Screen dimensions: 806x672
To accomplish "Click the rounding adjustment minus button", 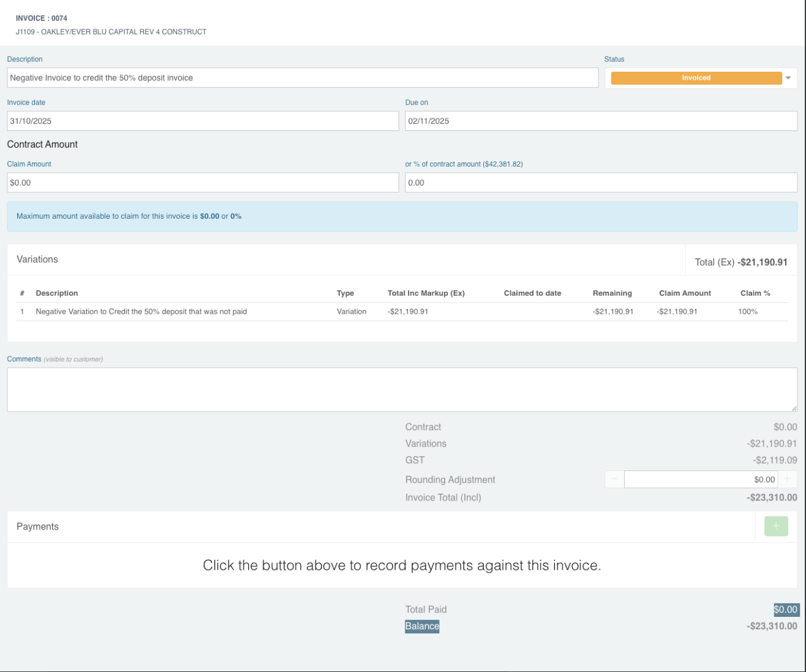I will click(614, 479).
